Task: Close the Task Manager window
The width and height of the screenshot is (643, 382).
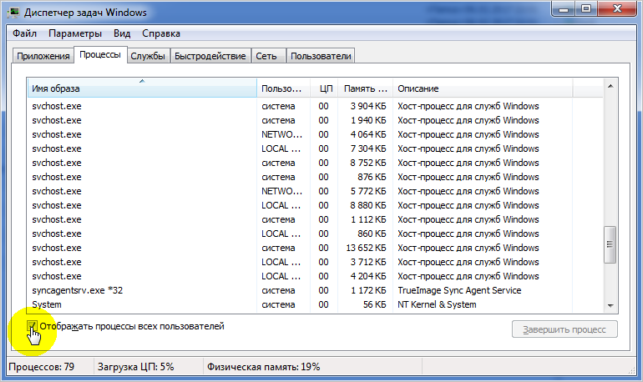Action: [618, 9]
